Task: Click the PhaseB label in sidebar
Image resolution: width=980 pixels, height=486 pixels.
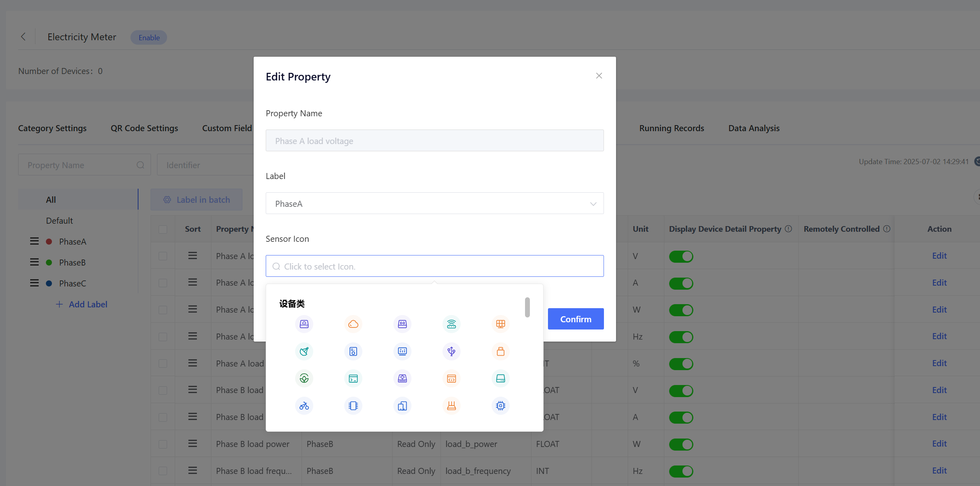Action: tap(72, 263)
